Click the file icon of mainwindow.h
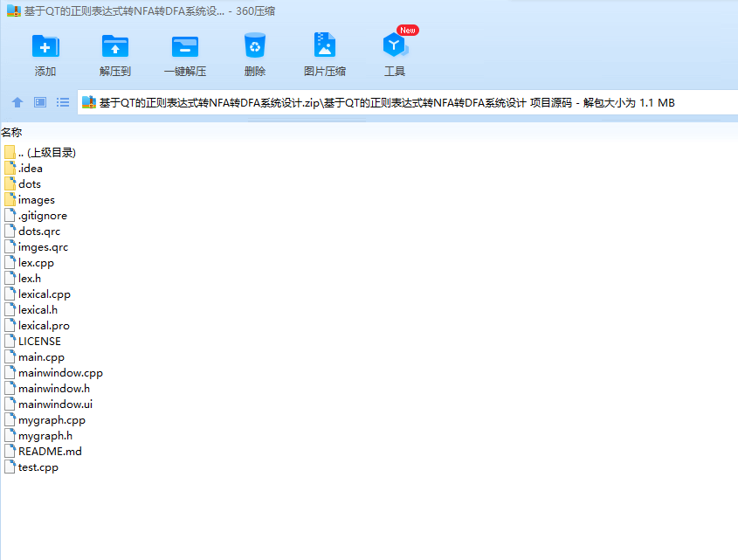The height and width of the screenshot is (560, 738). click(10, 389)
